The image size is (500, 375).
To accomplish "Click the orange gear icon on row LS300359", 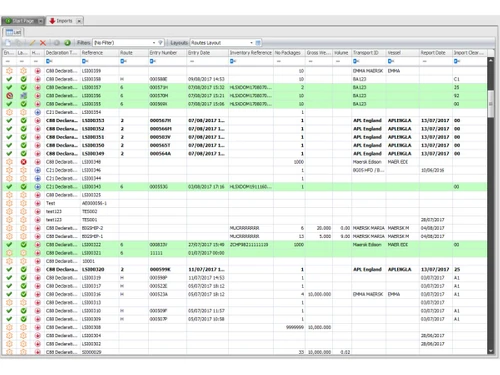I will pyautogui.click(x=9, y=71).
